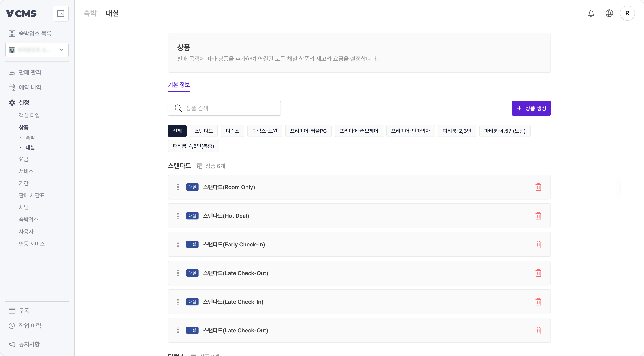Select the 전체 filter chip
Image resolution: width=644 pixels, height=356 pixels.
click(x=177, y=131)
